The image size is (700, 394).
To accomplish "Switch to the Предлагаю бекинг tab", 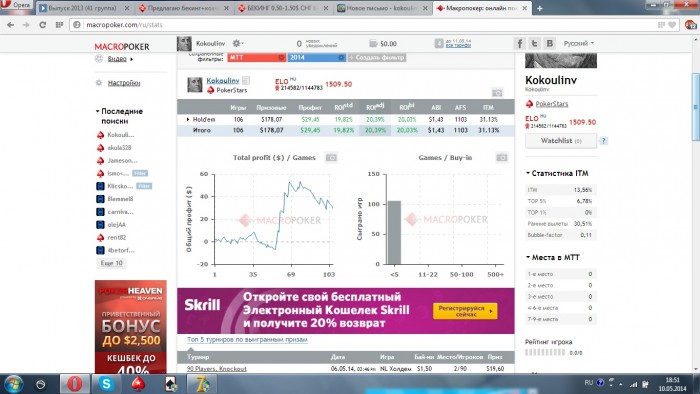I will click(183, 8).
